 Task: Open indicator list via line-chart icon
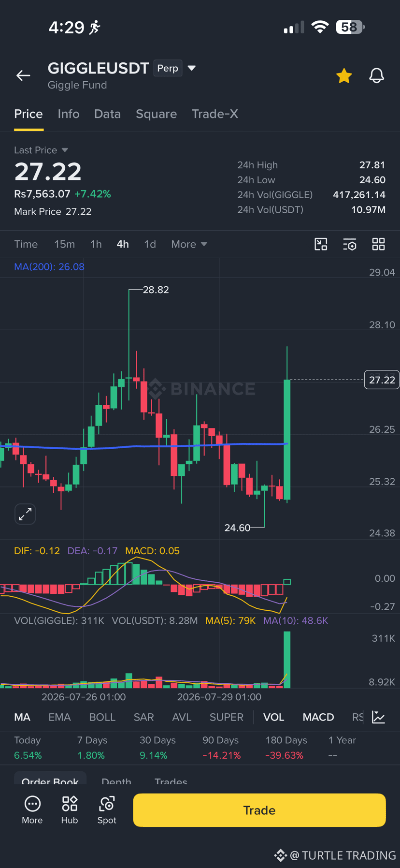(379, 717)
